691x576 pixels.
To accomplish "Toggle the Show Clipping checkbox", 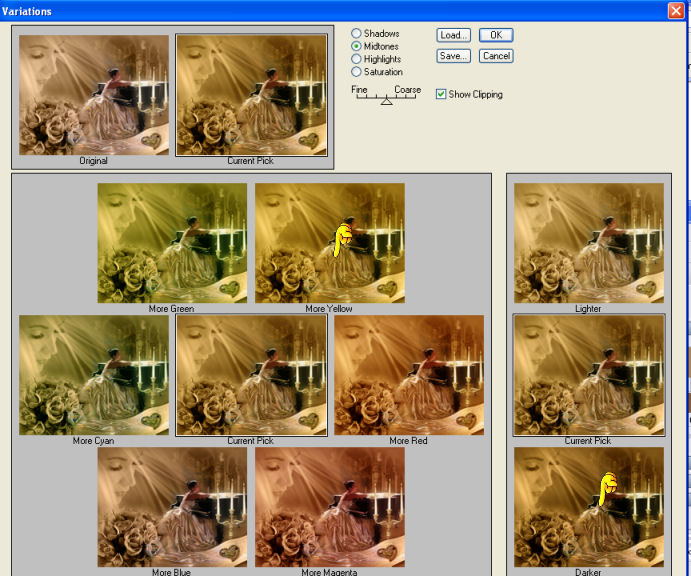I will pos(441,94).
